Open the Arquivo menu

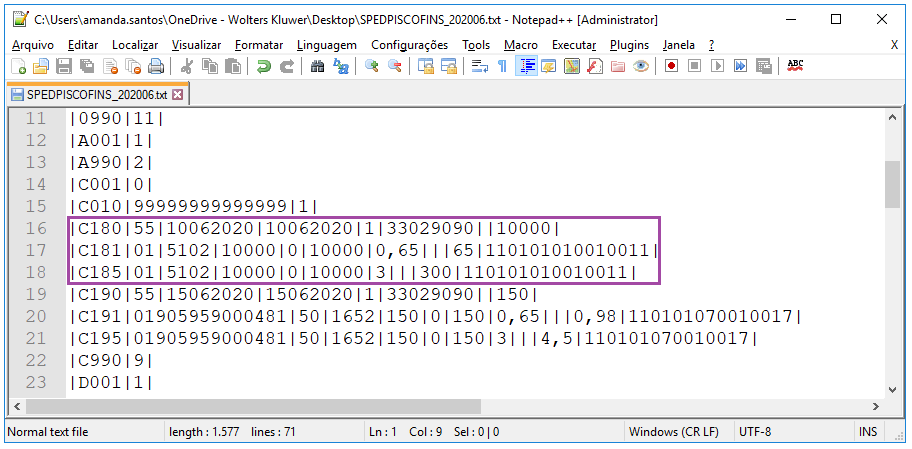click(33, 45)
